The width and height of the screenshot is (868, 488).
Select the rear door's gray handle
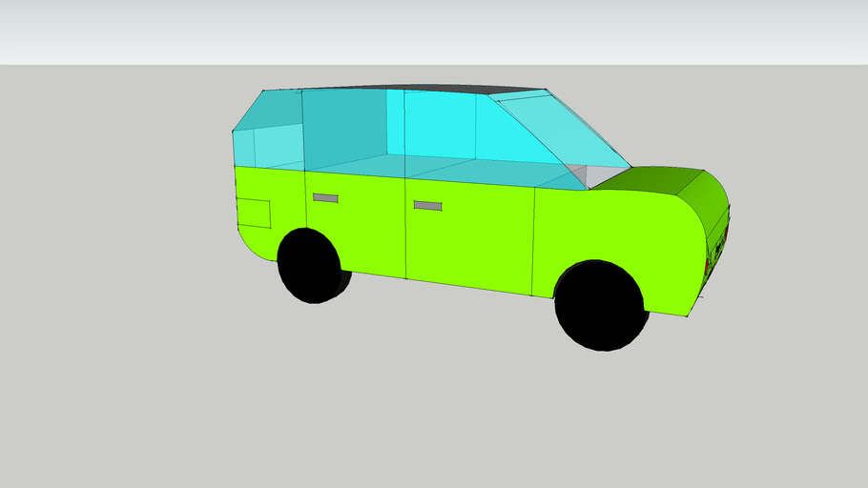[x=325, y=198]
